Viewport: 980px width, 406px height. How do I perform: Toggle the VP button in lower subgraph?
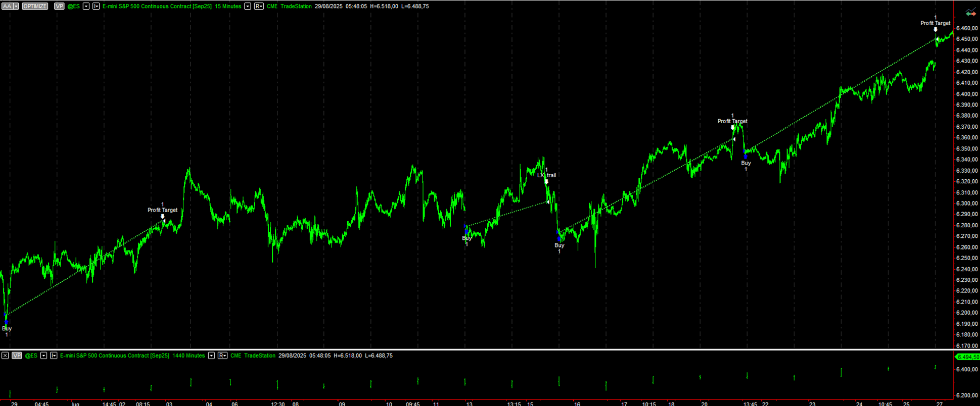coord(17,356)
